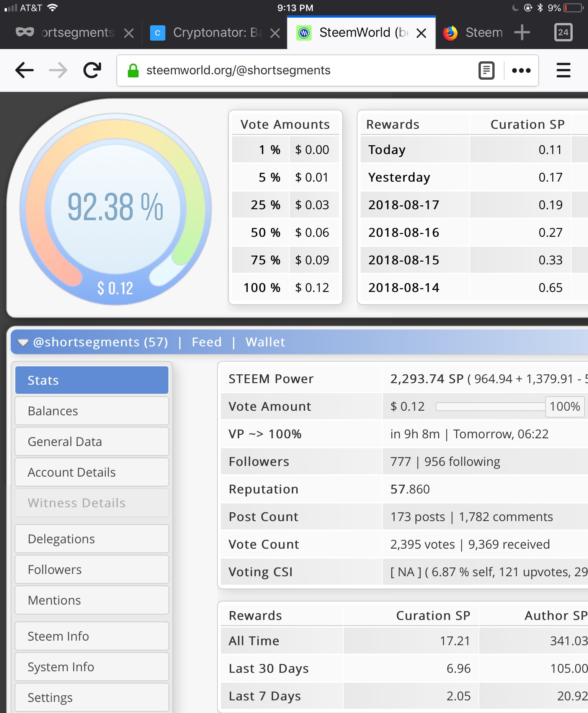588x713 pixels.
Task: Select the SteemWorld tab
Action: [x=361, y=33]
